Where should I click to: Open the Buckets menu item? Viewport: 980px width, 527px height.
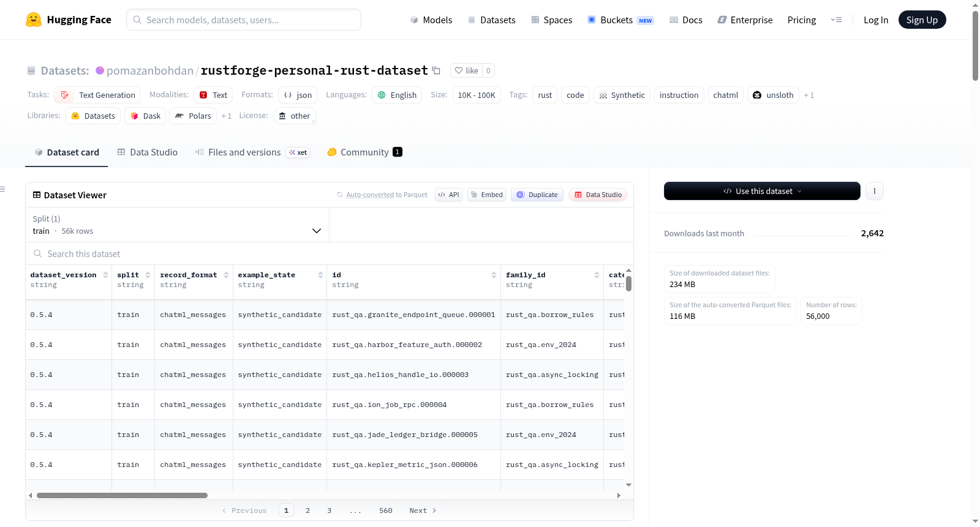[620, 20]
